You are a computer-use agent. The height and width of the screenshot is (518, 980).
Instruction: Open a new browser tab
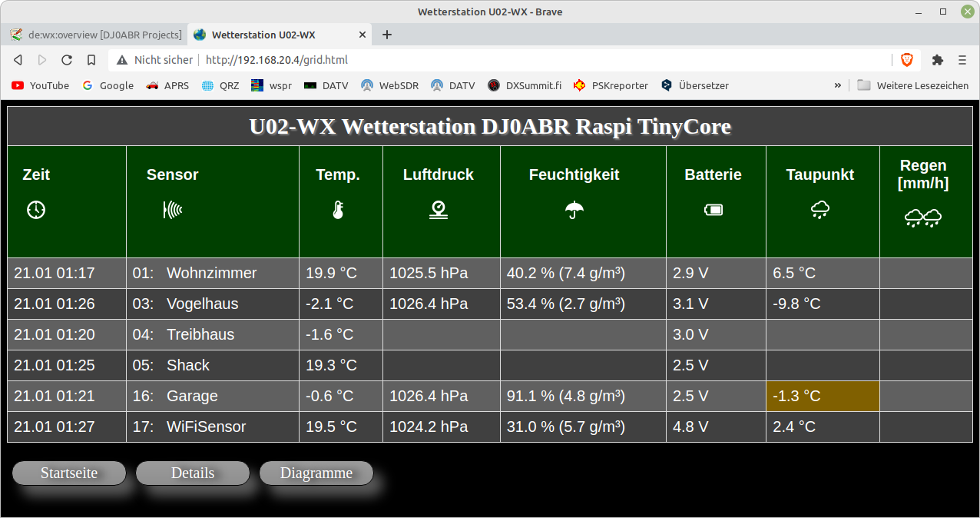coord(387,35)
